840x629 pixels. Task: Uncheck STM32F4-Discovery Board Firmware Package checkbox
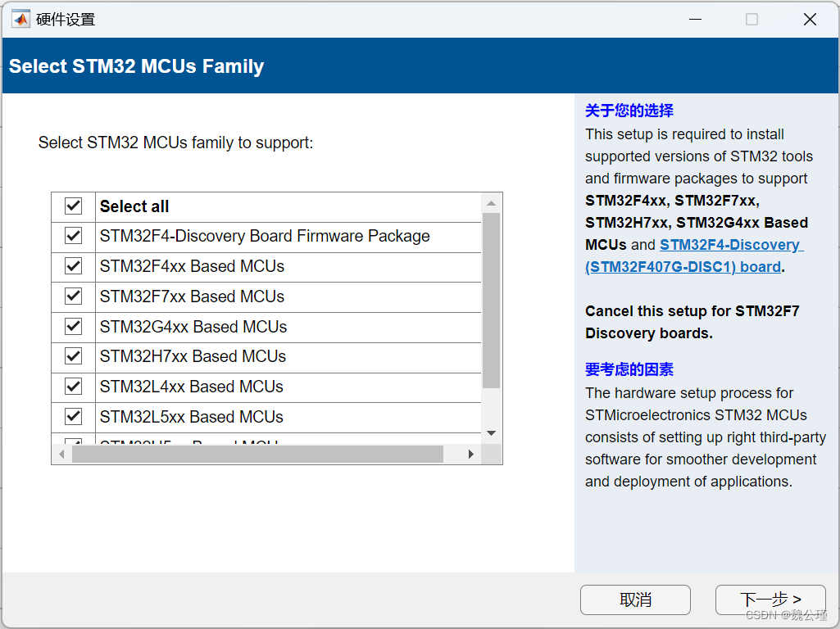click(x=74, y=236)
